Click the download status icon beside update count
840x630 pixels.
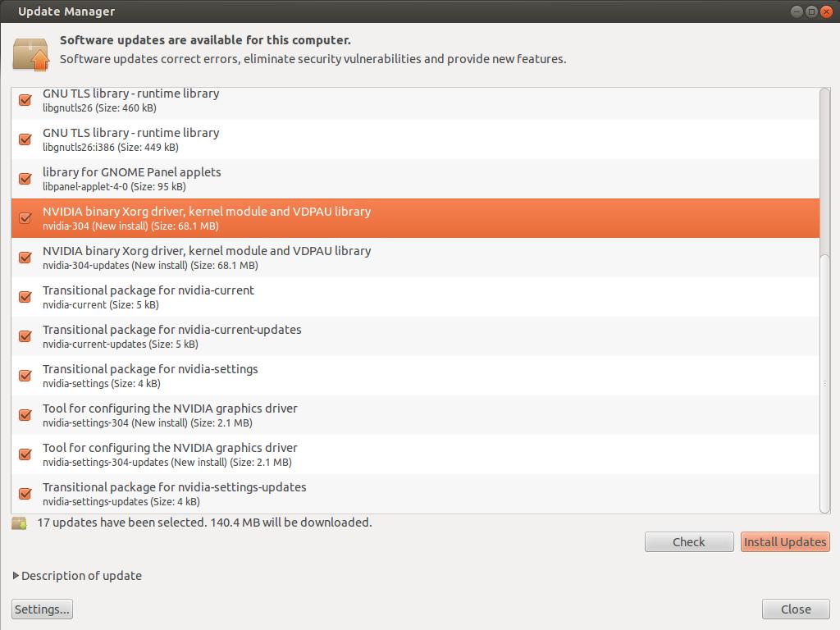pos(19,523)
